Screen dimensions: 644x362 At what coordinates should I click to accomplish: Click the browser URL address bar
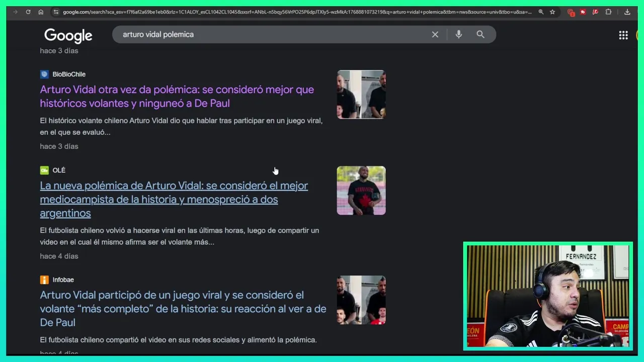pyautogui.click(x=297, y=12)
